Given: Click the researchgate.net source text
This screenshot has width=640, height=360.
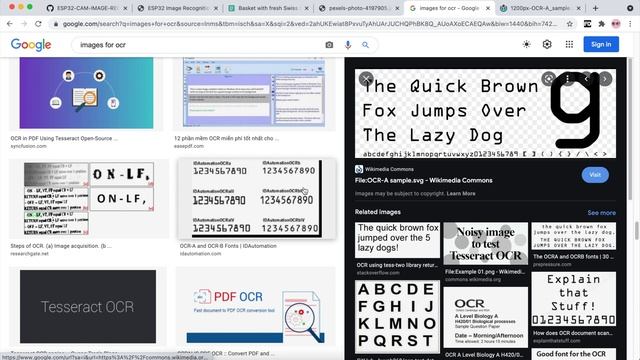Looking at the screenshot, I should click(29, 253).
